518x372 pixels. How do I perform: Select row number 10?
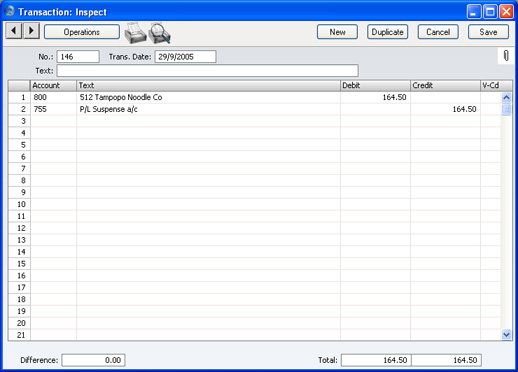point(19,204)
